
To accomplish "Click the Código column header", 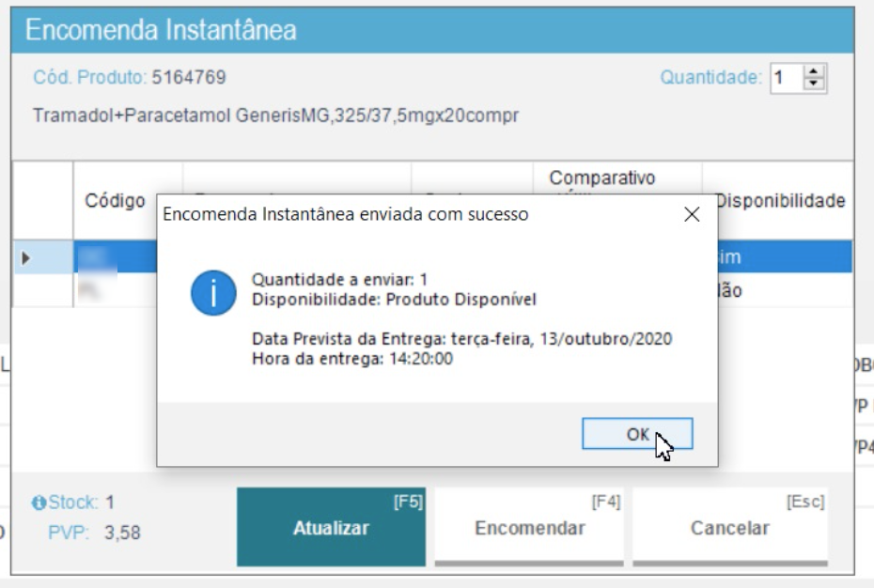I will (115, 200).
